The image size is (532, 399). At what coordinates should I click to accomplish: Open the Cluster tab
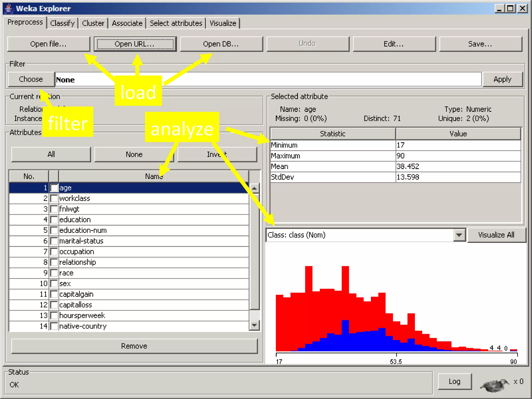(x=93, y=23)
